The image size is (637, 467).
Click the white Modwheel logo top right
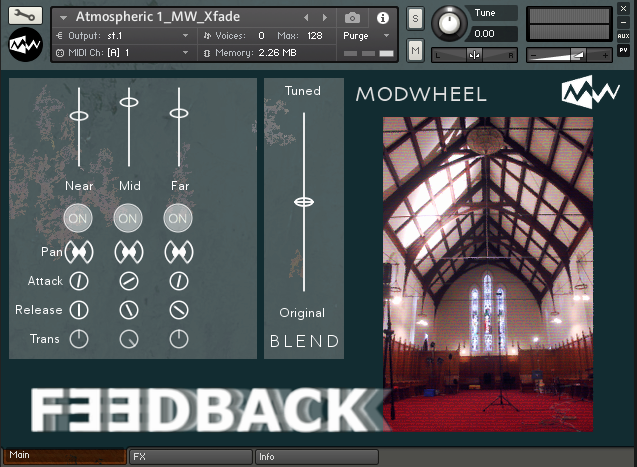click(591, 92)
